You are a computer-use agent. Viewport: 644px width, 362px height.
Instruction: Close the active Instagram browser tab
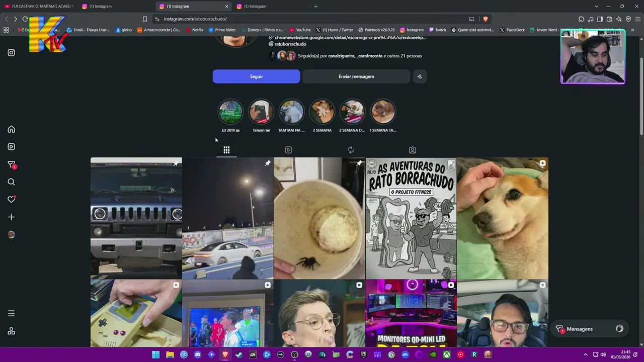pos(226,7)
